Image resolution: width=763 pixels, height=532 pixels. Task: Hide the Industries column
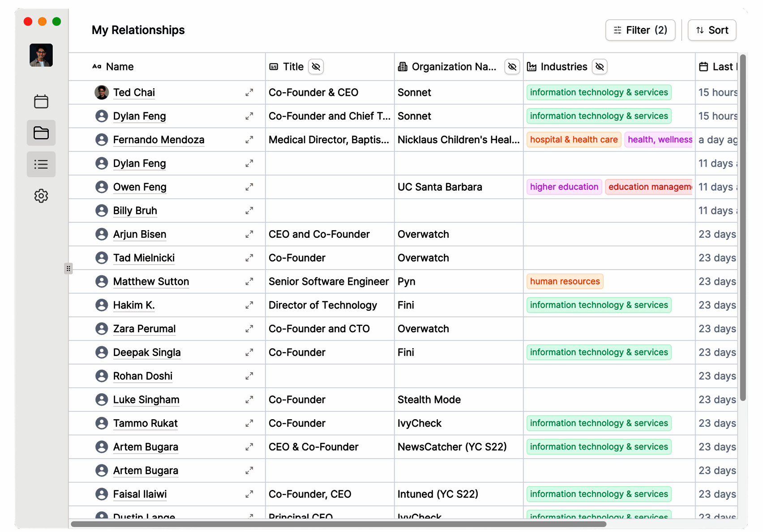pos(600,67)
